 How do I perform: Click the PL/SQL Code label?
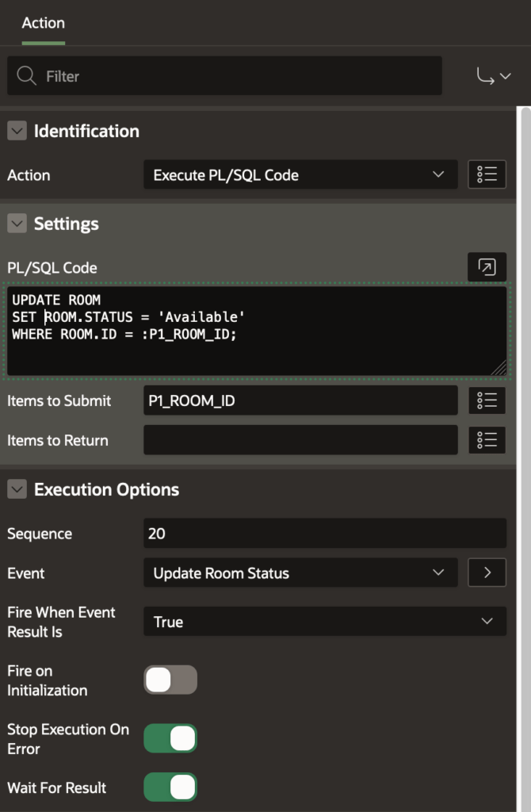52,268
